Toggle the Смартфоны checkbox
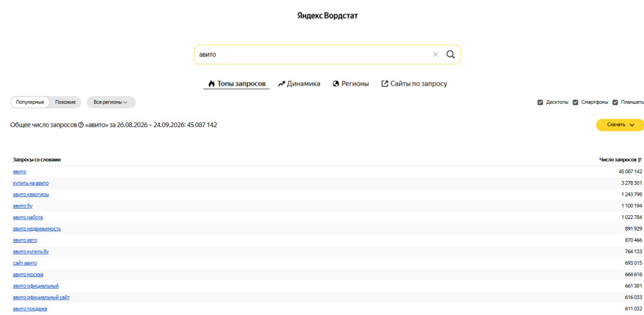This screenshot has height=315, width=644. (x=575, y=102)
